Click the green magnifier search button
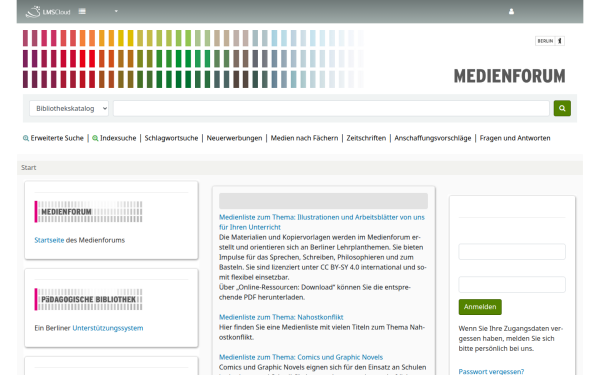 (x=562, y=109)
